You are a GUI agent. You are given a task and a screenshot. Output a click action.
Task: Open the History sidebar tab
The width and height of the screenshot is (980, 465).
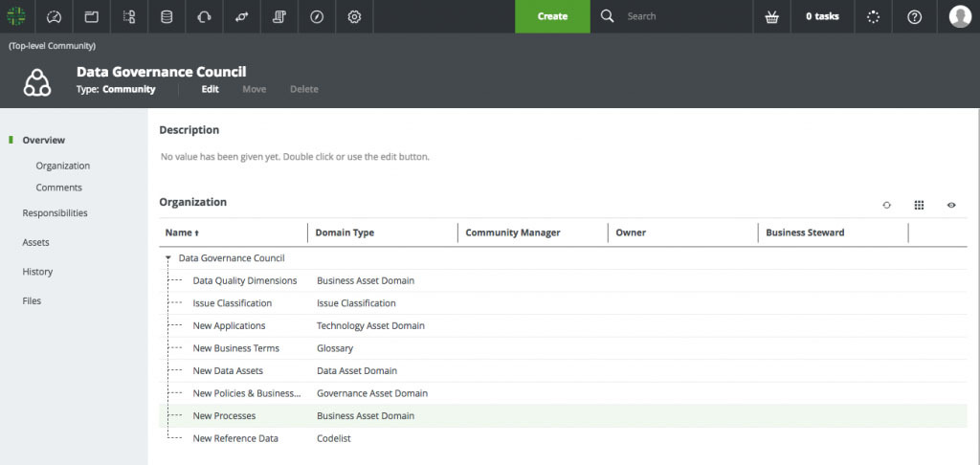[37, 272]
